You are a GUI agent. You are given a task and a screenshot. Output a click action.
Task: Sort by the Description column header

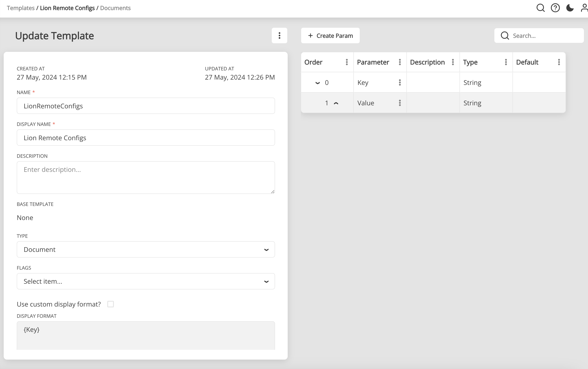(x=427, y=62)
